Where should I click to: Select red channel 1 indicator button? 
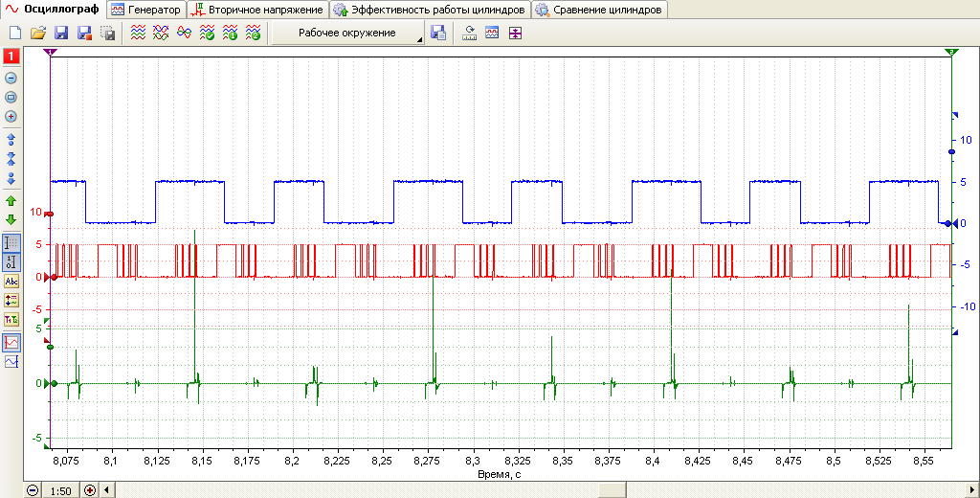coord(11,57)
